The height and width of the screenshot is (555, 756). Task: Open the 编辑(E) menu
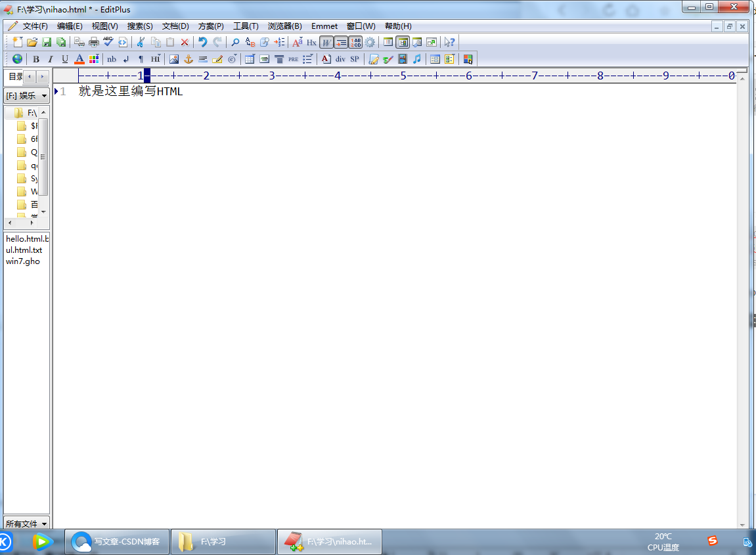click(70, 26)
